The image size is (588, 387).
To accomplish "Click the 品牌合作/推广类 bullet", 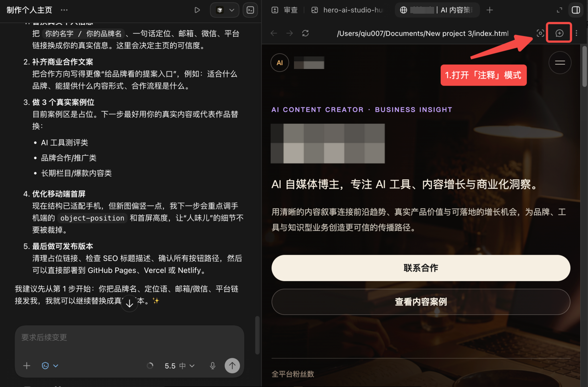I will pyautogui.click(x=69, y=158).
